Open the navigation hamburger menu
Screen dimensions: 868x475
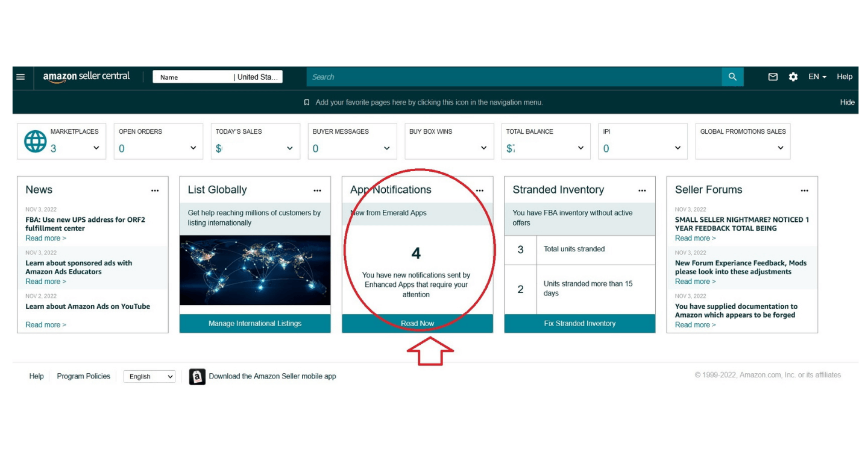point(20,77)
